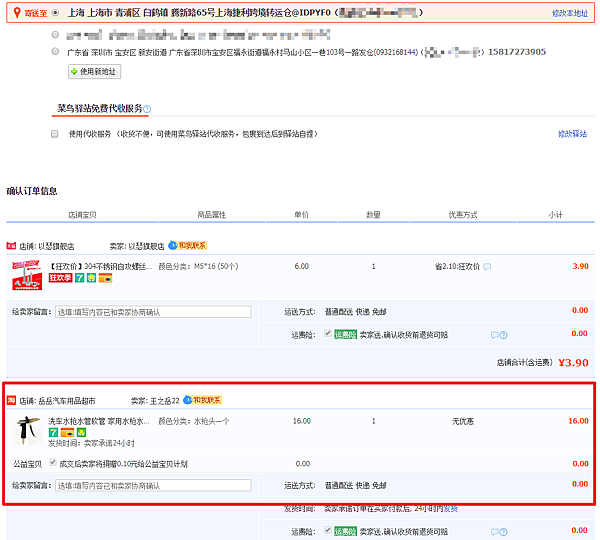
Task: Click the green 运费险 tag in the 以瑟旗舰店 order
Action: [x=346, y=335]
